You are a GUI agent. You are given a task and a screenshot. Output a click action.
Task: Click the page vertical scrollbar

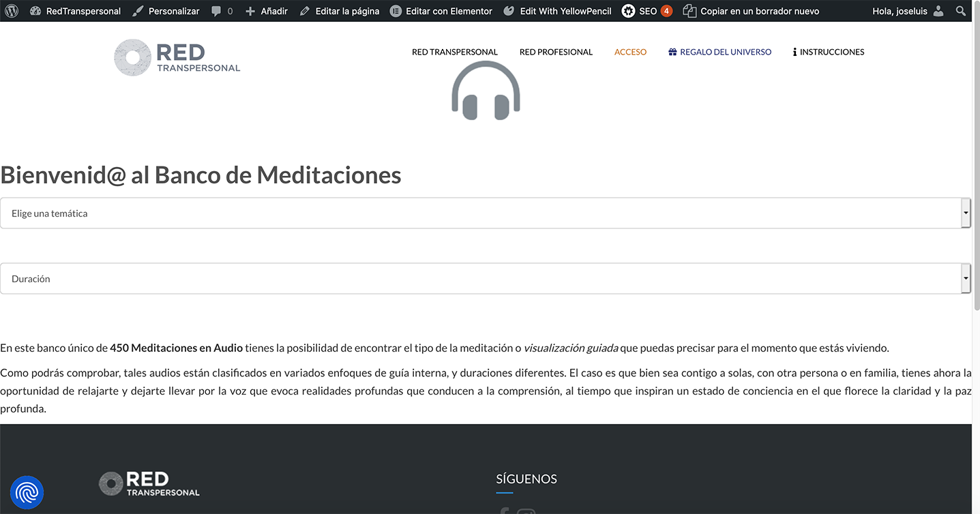(976, 164)
